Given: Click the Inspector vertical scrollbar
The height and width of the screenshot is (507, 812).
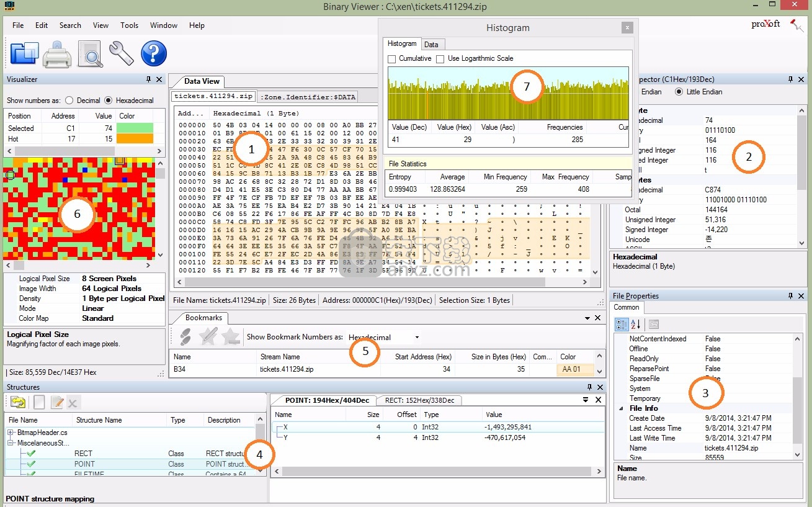Looking at the screenshot, I should (801, 177).
